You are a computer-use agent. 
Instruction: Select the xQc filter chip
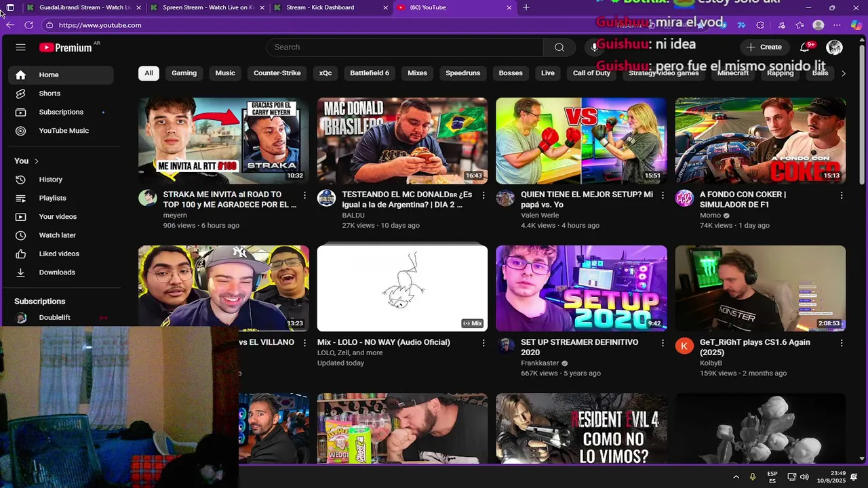pos(325,73)
